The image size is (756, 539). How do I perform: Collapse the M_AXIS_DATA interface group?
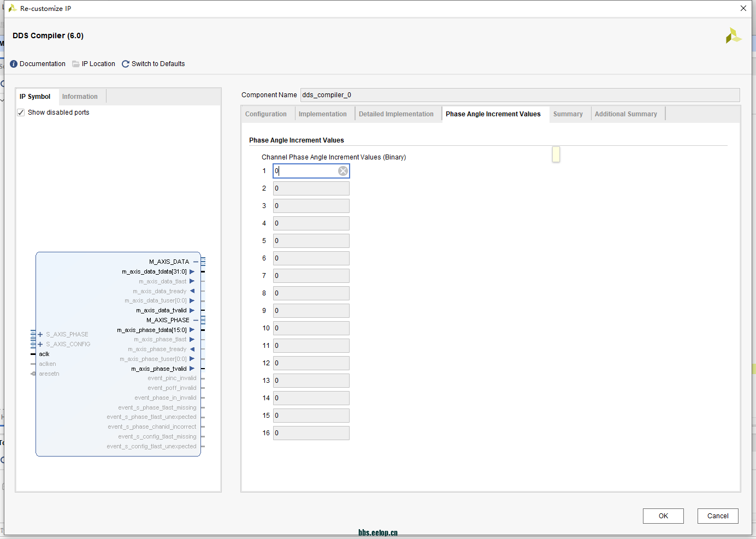tap(196, 262)
